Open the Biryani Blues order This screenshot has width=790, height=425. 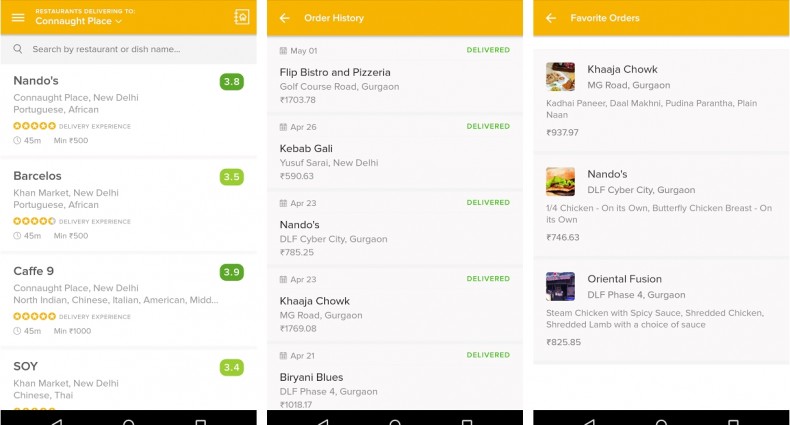[x=394, y=378]
